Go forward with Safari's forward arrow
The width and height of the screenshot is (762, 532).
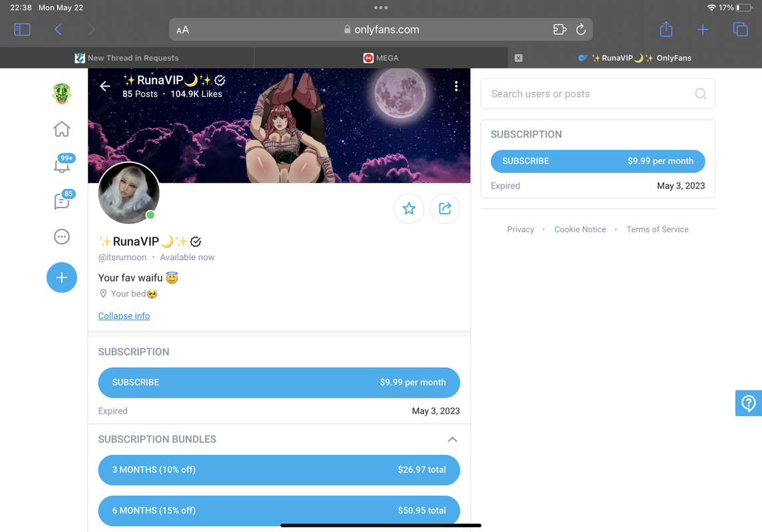click(91, 30)
